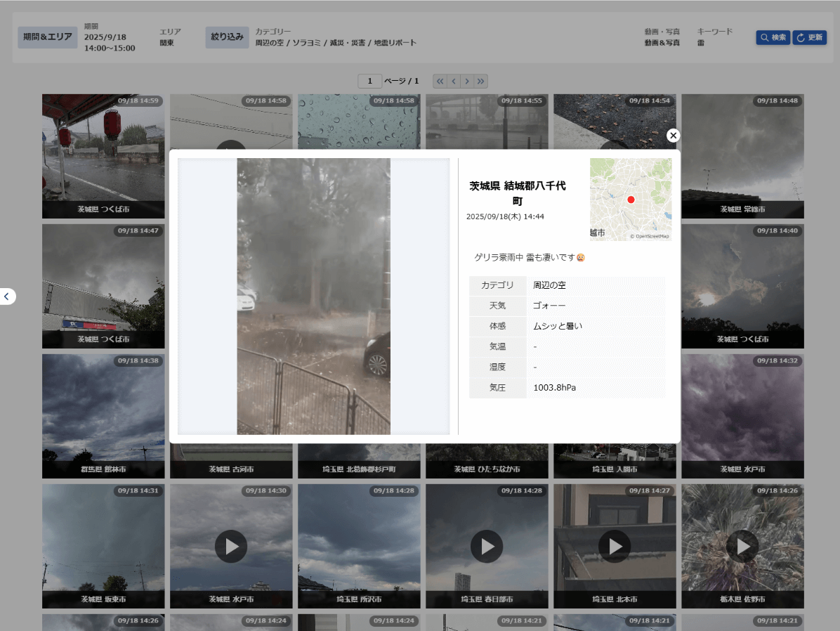Screen dimensions: 840x631
Task: Open the 群馬県 館林市 thumbnail
Action: coord(103,415)
